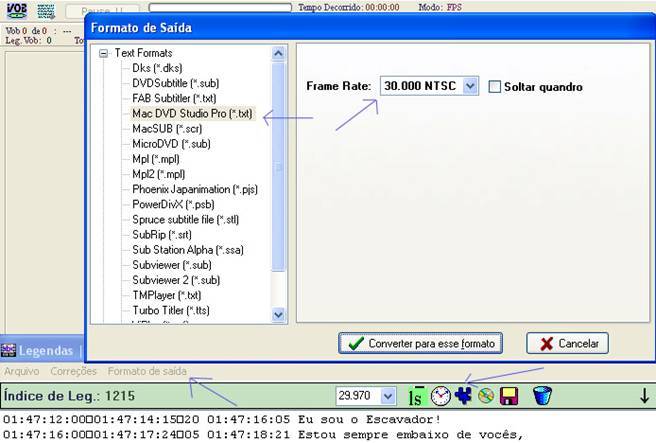Open the Formato de saída menu

[x=147, y=371]
